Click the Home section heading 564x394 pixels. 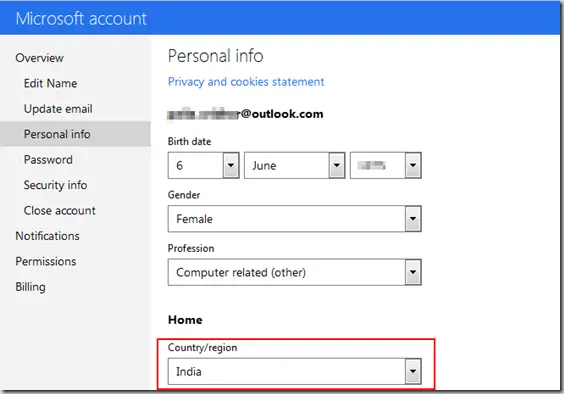click(185, 320)
